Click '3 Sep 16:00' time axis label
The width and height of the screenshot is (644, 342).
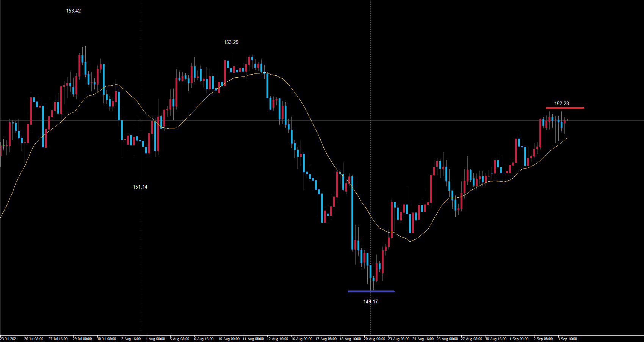pyautogui.click(x=567, y=339)
